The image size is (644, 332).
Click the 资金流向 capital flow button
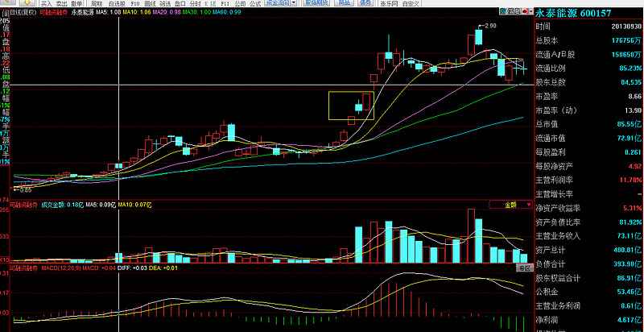(276, 3)
